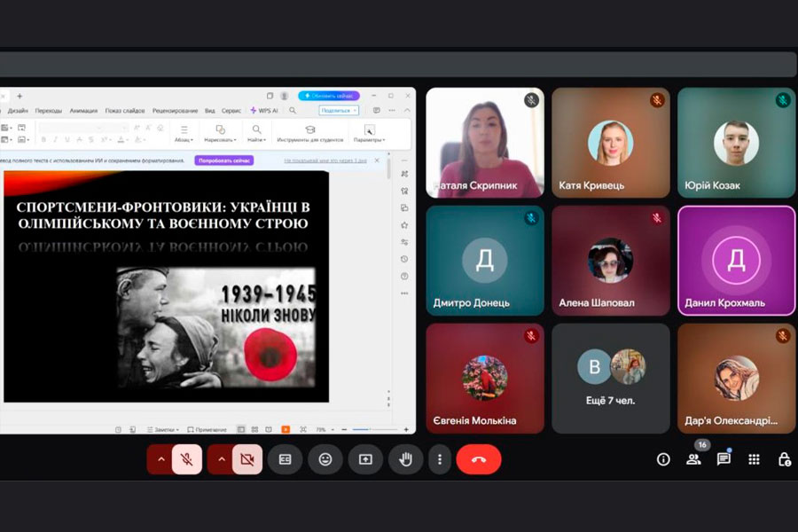798x532 pixels.
Task: Zoom out with the minus button
Action: point(344,430)
